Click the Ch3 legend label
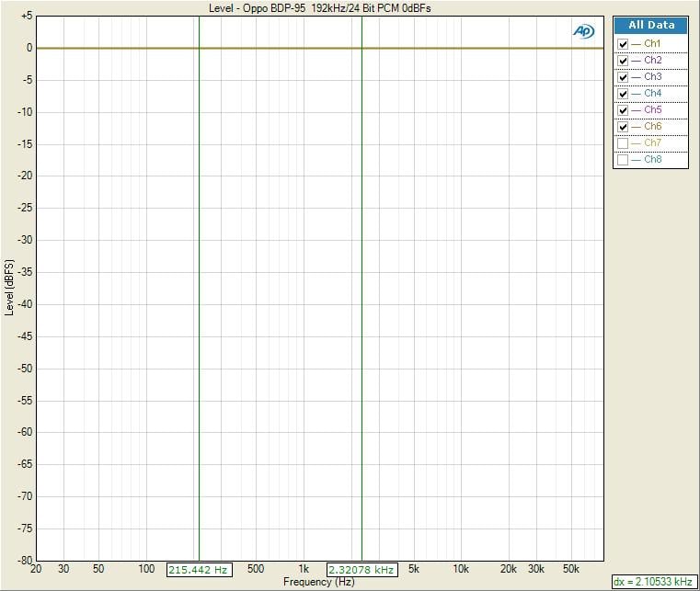 pyautogui.click(x=653, y=76)
